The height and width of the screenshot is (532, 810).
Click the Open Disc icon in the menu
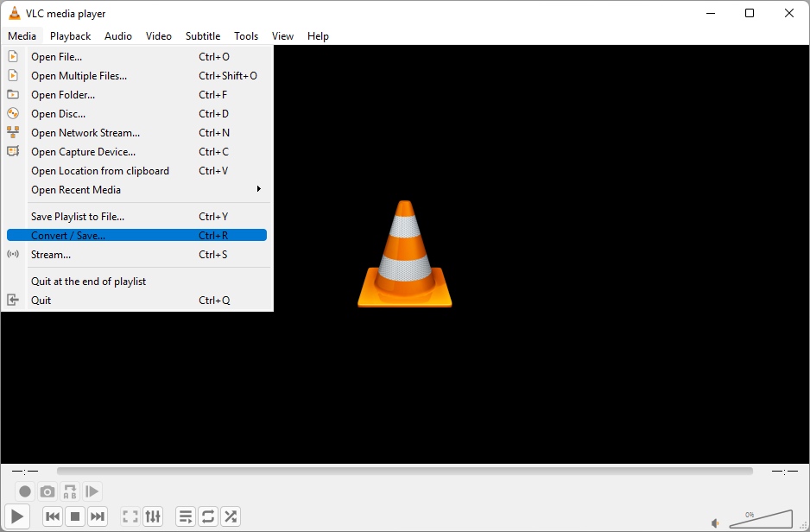[x=13, y=113]
